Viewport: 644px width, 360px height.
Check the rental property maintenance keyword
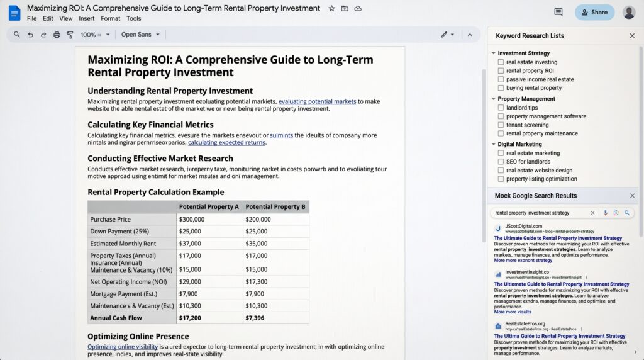(501, 133)
